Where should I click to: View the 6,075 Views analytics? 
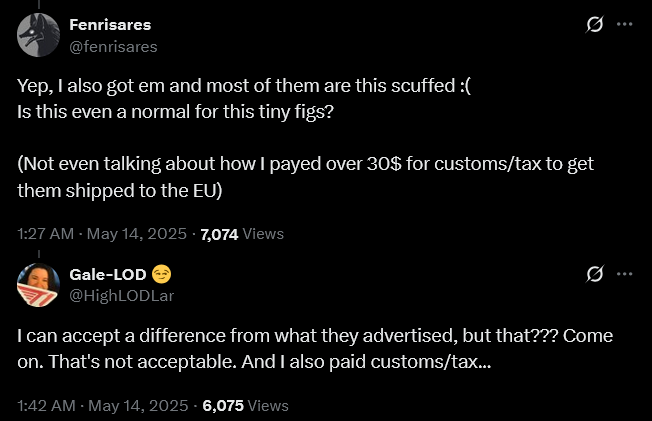(x=245, y=406)
